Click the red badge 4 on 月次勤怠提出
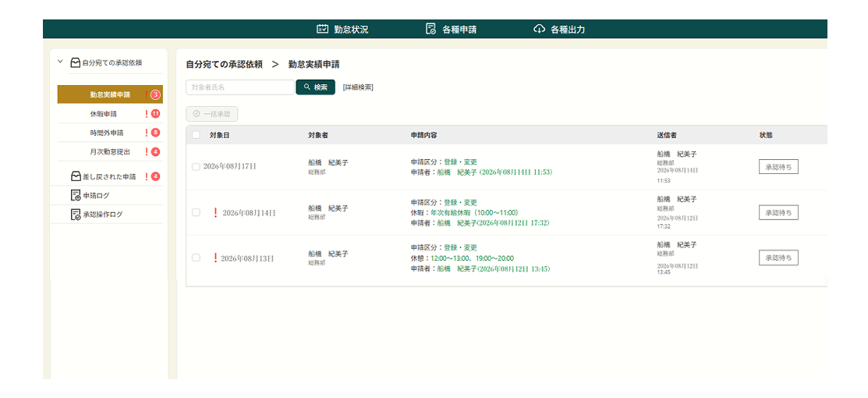This screenshot has width=868, height=398. (x=155, y=151)
